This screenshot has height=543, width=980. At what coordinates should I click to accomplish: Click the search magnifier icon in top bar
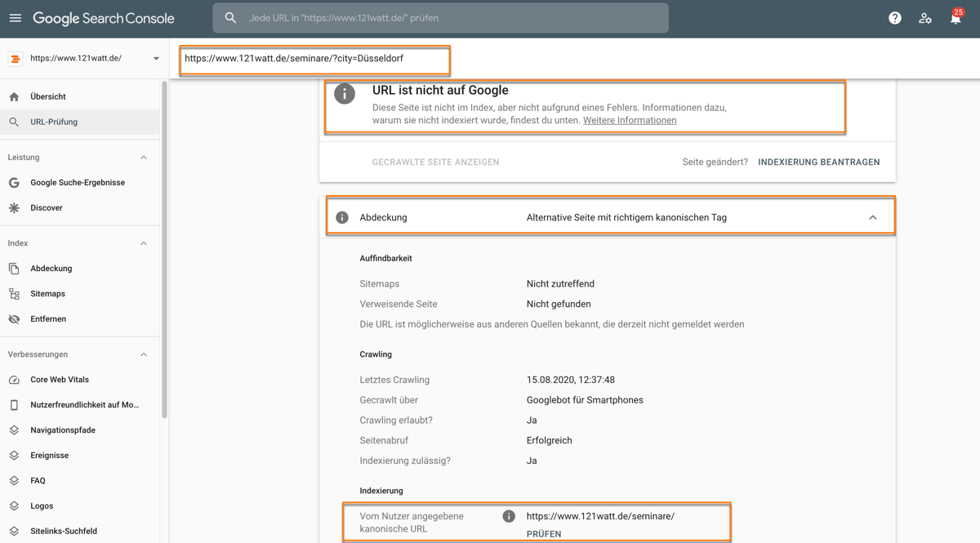(x=231, y=18)
